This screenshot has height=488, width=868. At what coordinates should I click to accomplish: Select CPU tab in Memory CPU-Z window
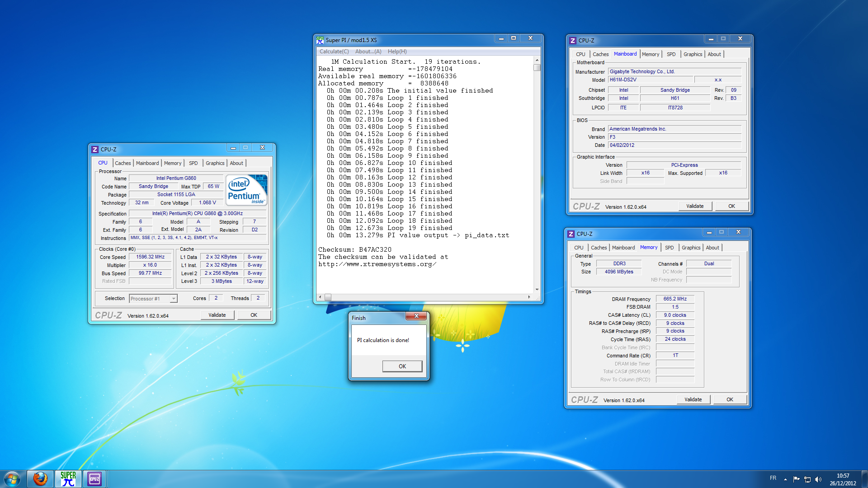pos(579,248)
